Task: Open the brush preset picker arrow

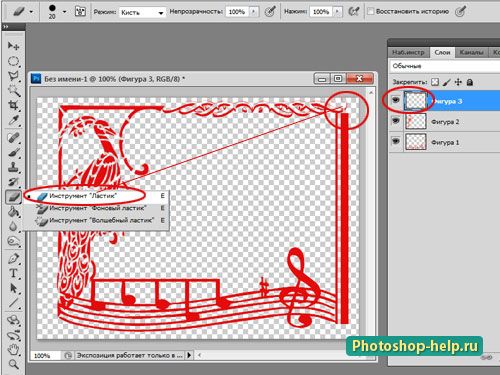Action: [64, 12]
